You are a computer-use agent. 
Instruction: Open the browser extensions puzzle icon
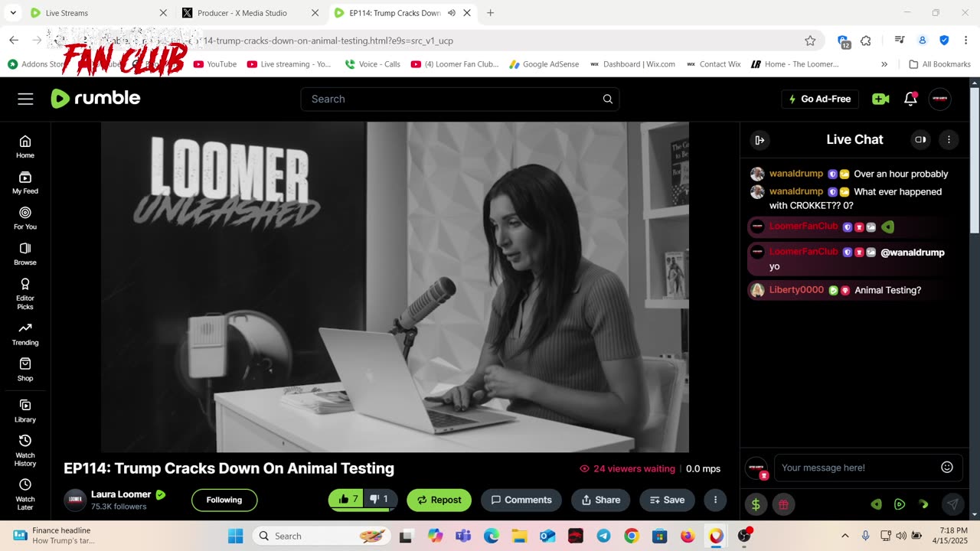click(866, 41)
